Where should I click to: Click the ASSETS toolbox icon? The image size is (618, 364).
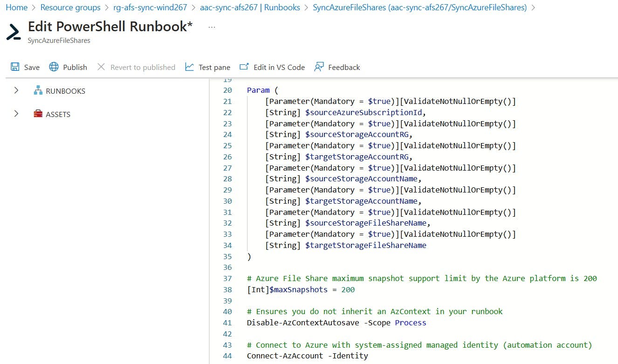pyautogui.click(x=38, y=114)
